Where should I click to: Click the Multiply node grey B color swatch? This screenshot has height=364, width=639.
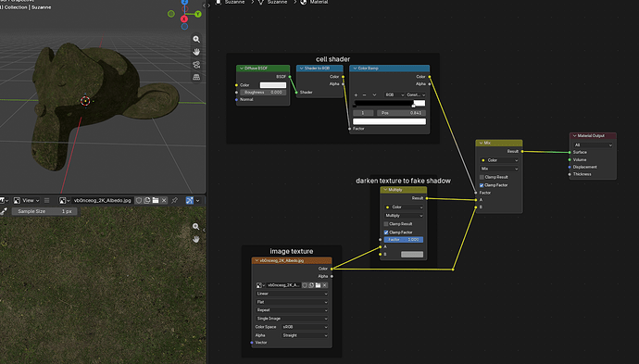pos(412,255)
